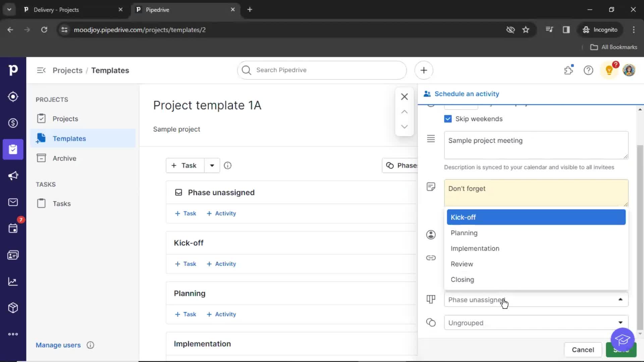The height and width of the screenshot is (362, 644).
Task: Click the Sample project meeting input field
Action: tap(535, 145)
